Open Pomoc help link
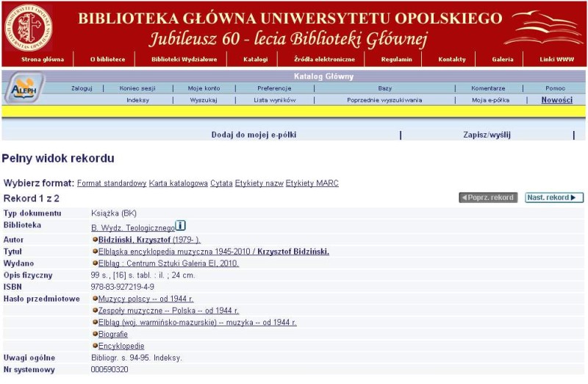588x384 pixels. (x=555, y=88)
